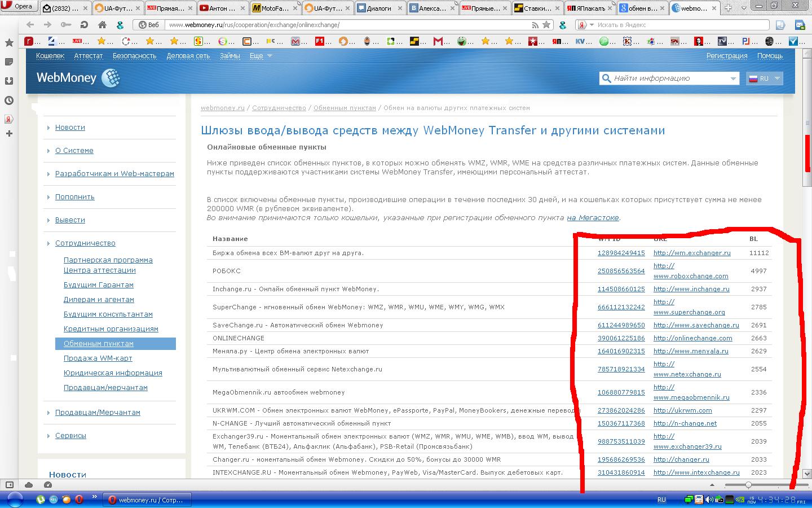Click the RU language indicator in taskbar
Screen dimensions: 812x508
click(662, 500)
